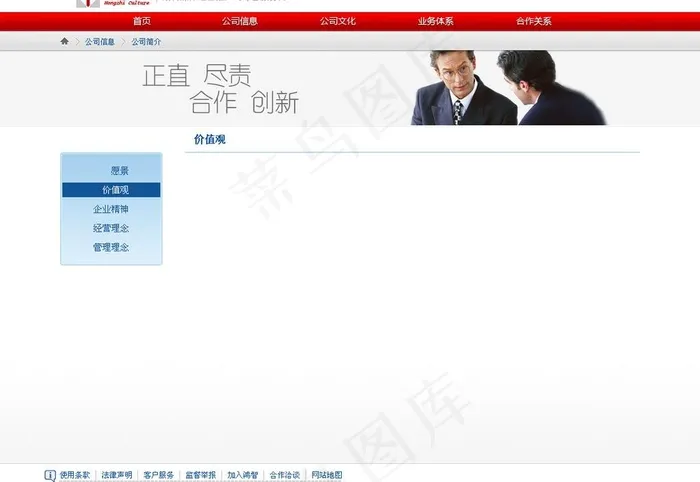Click the company logo at top left
700x482 pixels.
pos(88,4)
